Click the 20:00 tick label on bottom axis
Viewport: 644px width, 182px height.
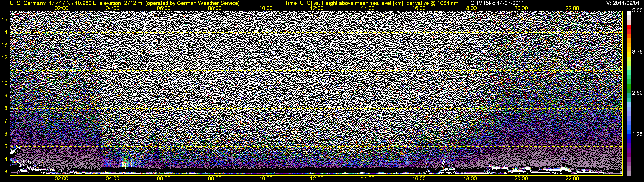coord(521,179)
